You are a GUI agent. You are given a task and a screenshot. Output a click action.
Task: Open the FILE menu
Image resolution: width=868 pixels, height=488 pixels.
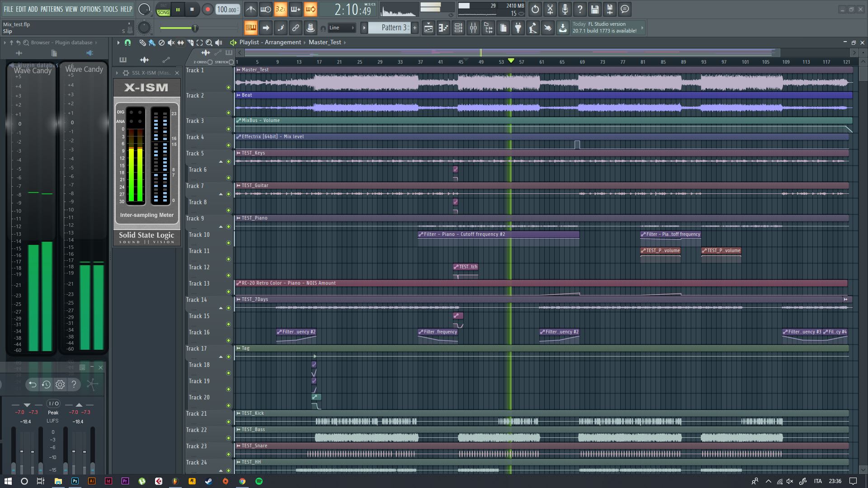(9, 9)
